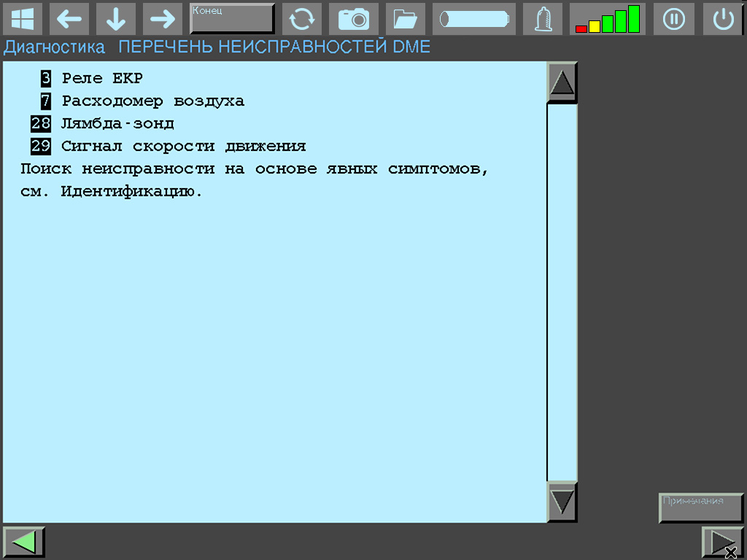Click the bottom-right forward arrow button
The height and width of the screenshot is (560, 747).
click(x=721, y=542)
